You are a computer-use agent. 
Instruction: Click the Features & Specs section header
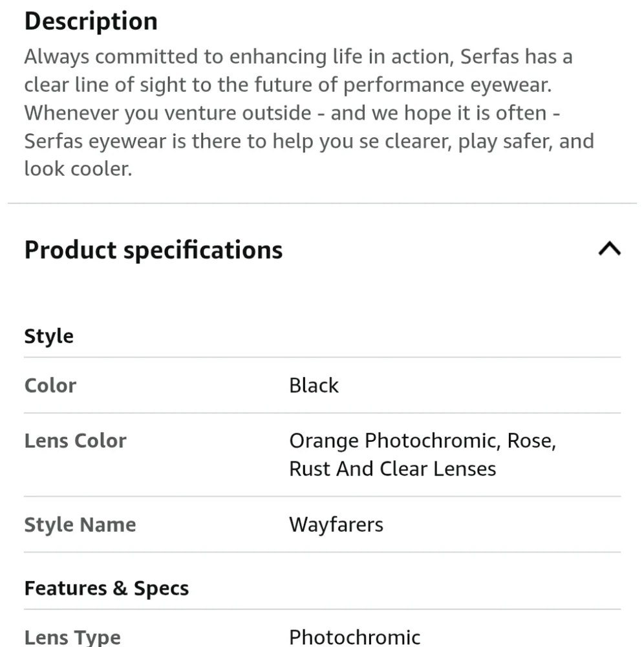(107, 588)
